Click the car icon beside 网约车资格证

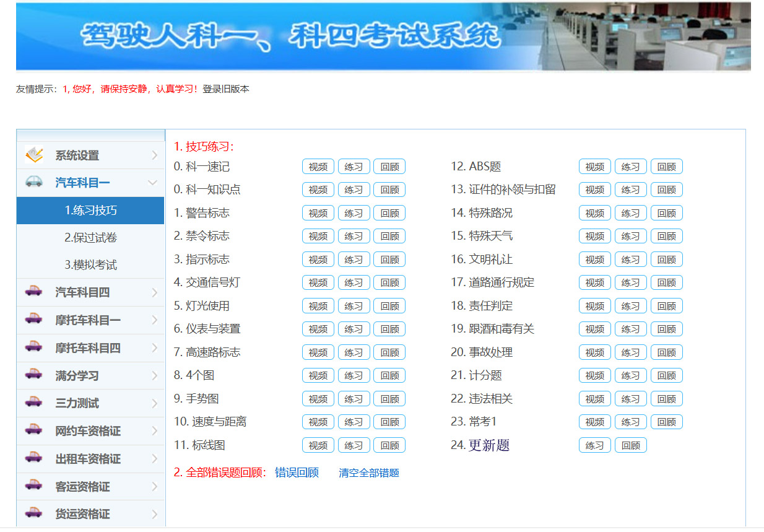[x=34, y=430]
